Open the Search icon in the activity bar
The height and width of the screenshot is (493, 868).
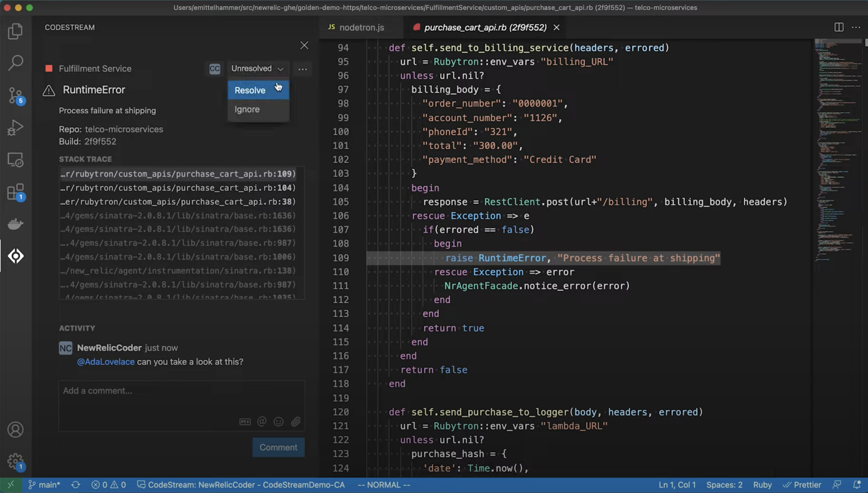click(x=16, y=63)
